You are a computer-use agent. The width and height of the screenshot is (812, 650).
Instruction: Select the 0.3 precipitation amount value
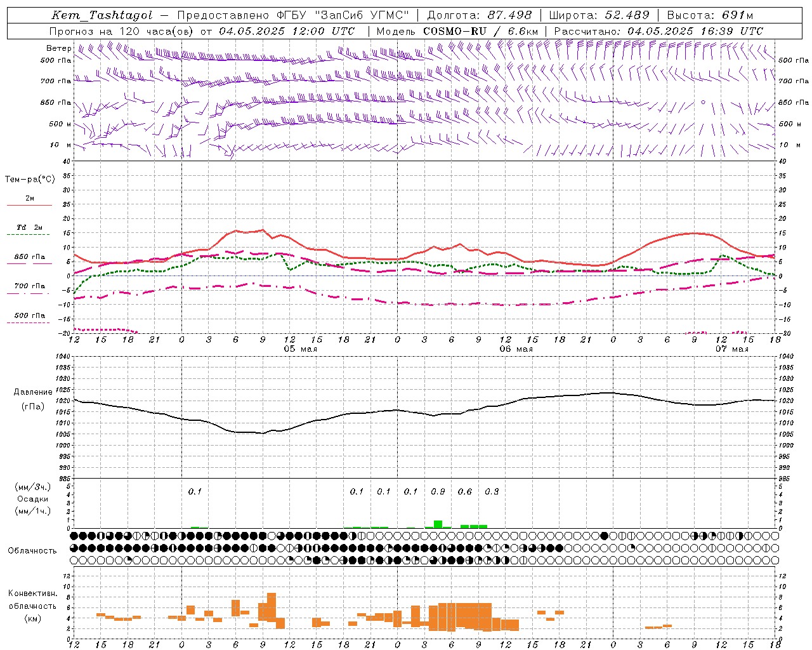(492, 491)
